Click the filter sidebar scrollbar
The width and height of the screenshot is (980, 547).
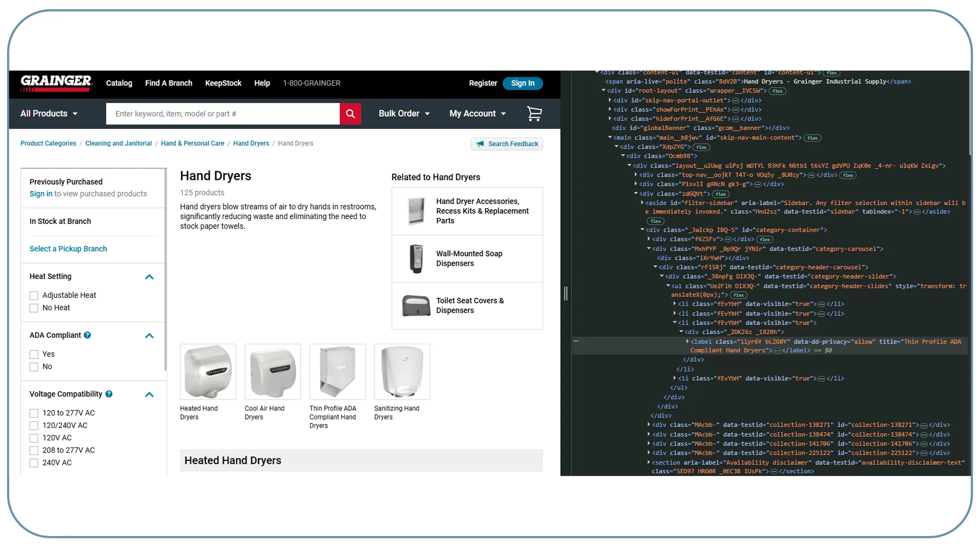pos(165,269)
